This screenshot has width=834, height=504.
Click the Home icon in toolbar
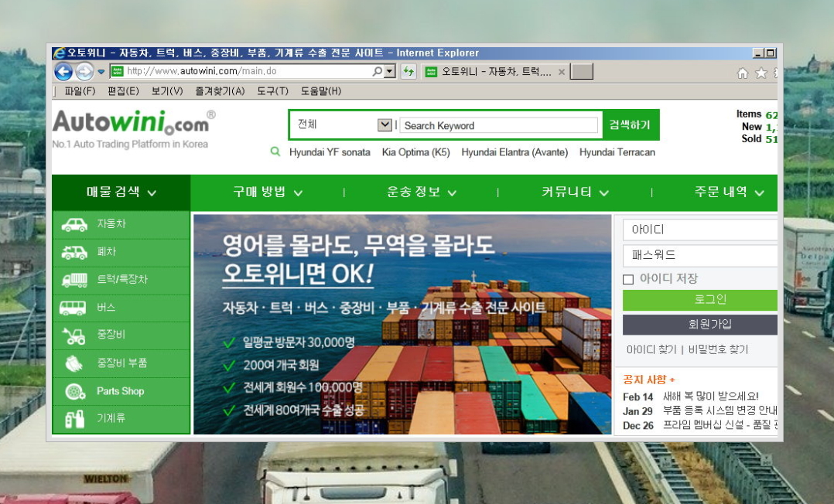743,73
